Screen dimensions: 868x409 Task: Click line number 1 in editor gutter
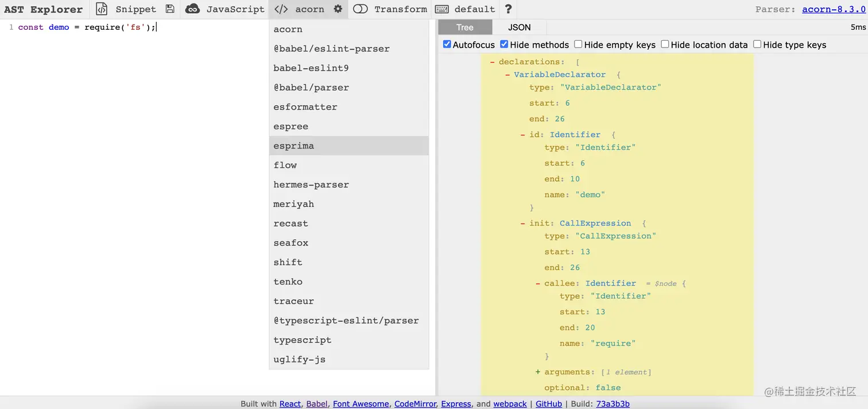11,27
